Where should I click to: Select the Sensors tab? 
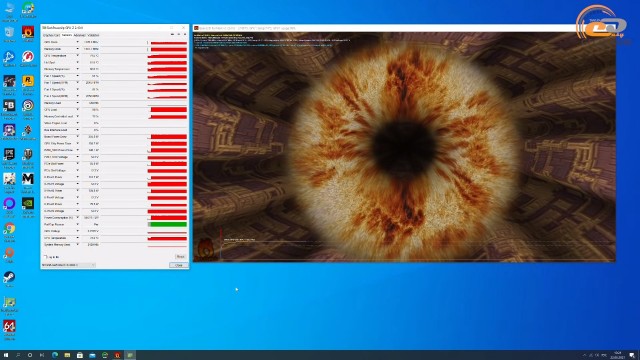[x=67, y=36]
